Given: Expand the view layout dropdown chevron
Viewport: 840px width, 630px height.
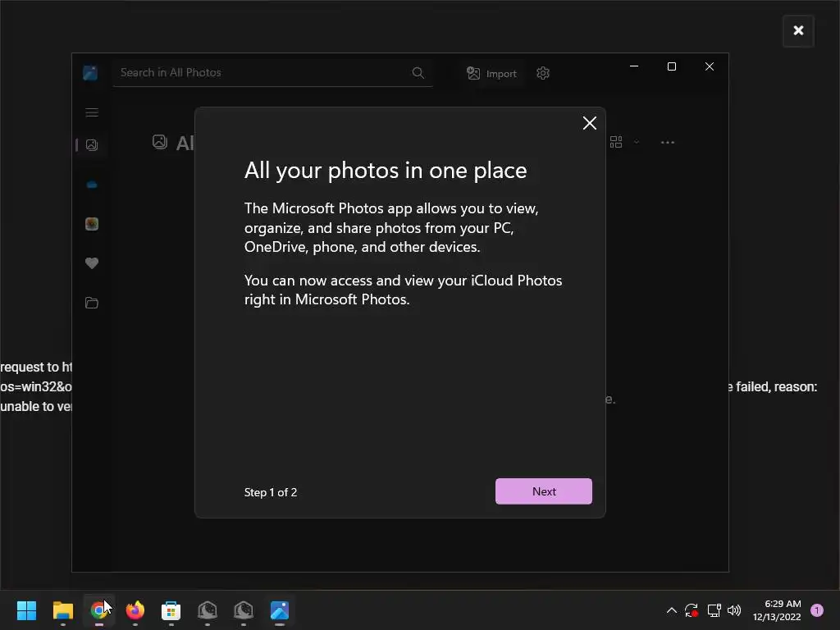Looking at the screenshot, I should [x=637, y=142].
